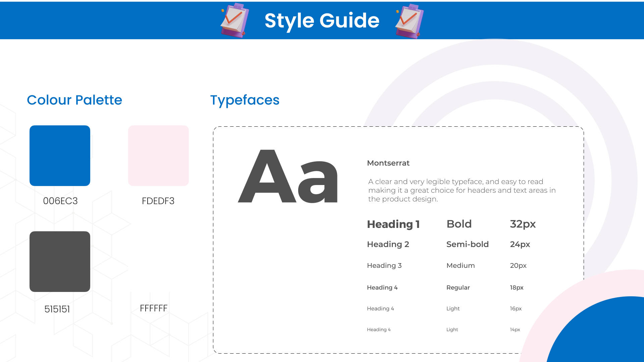The image size is (644, 362).
Task: Click the Montserrat font name
Action: coord(388,163)
